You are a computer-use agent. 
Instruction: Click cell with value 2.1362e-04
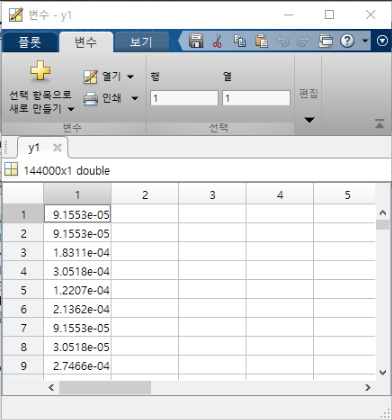(77, 309)
